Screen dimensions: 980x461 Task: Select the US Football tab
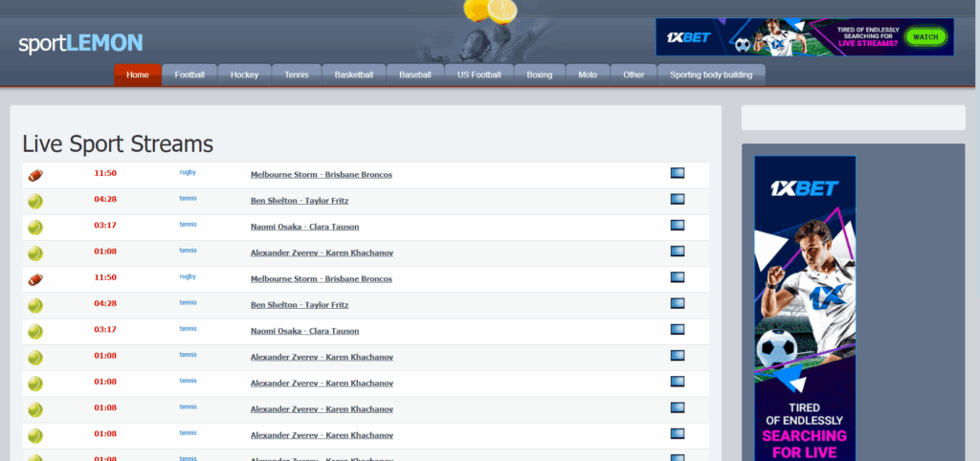[479, 75]
